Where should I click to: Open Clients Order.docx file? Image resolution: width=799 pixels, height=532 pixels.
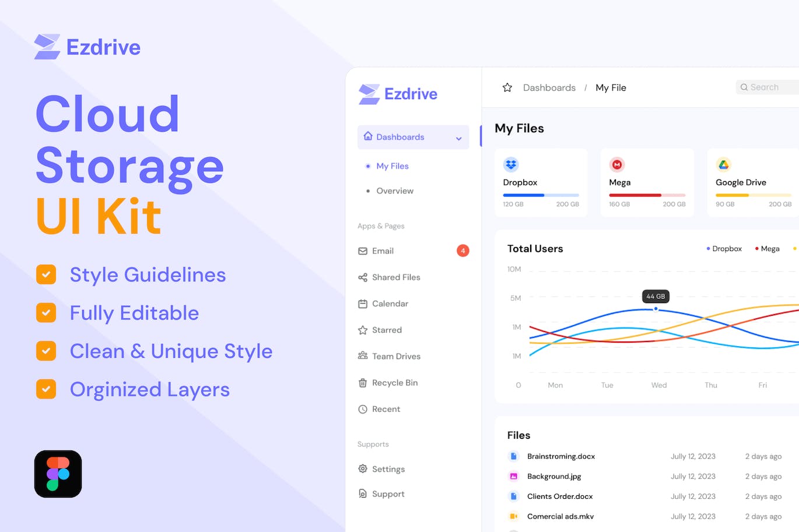click(560, 496)
